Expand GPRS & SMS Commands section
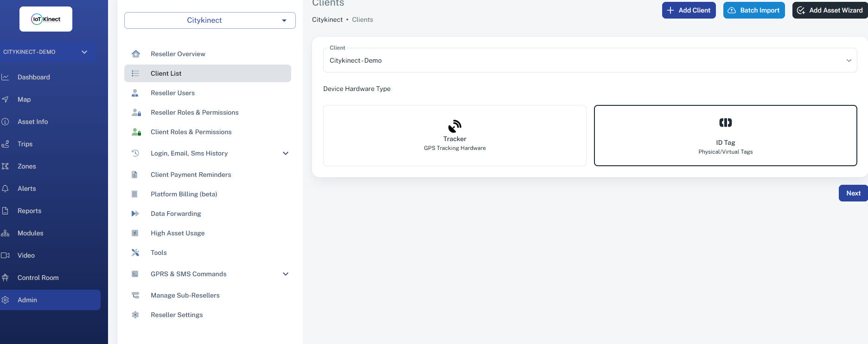This screenshot has width=868, height=344. [286, 274]
